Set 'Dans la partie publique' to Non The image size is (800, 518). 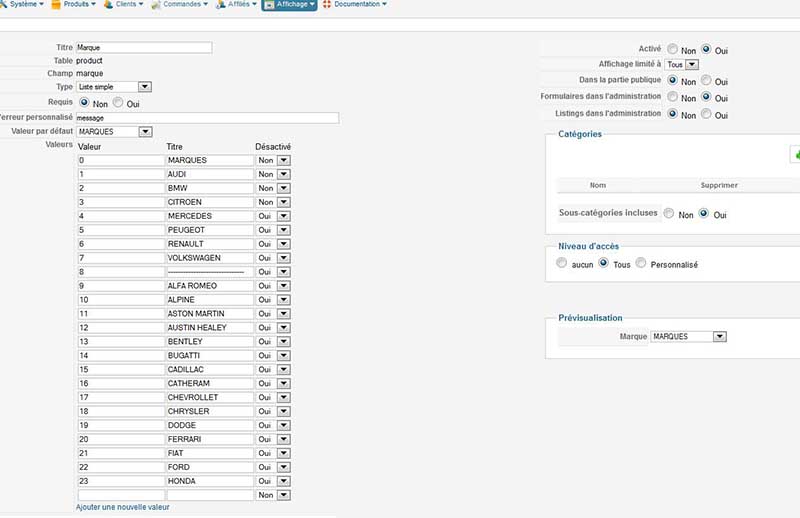click(x=672, y=80)
